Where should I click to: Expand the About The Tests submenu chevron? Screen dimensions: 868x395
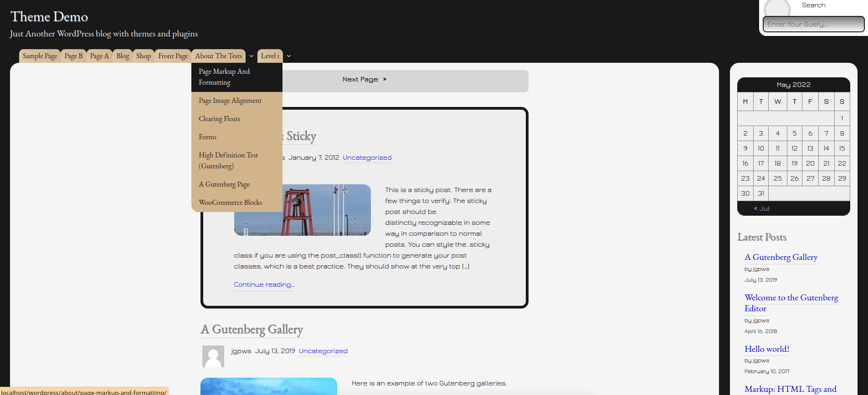point(251,56)
